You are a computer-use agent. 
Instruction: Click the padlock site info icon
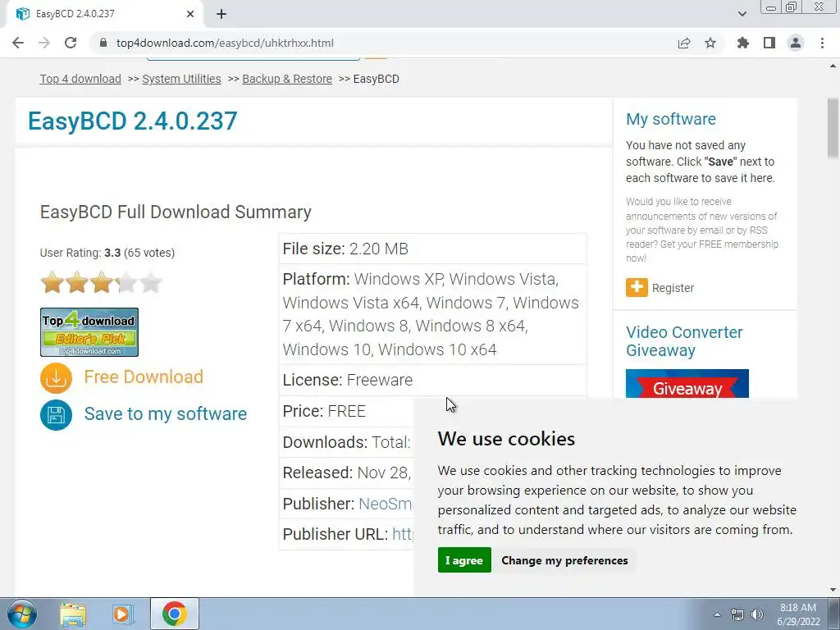click(104, 43)
